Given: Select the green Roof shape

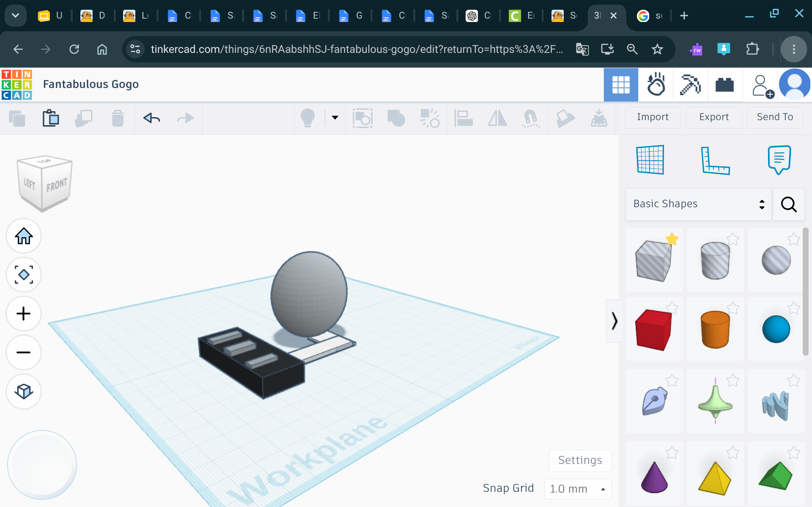Looking at the screenshot, I should tap(776, 476).
